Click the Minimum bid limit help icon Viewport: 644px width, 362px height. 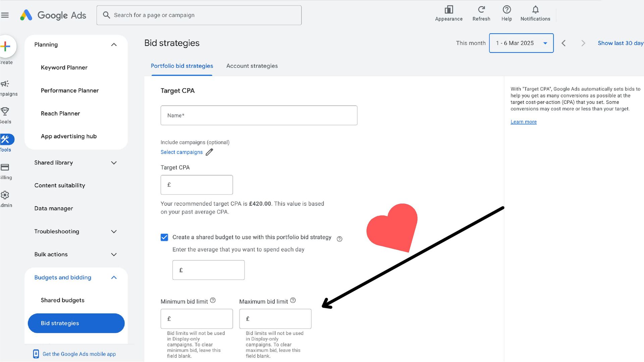(x=213, y=300)
